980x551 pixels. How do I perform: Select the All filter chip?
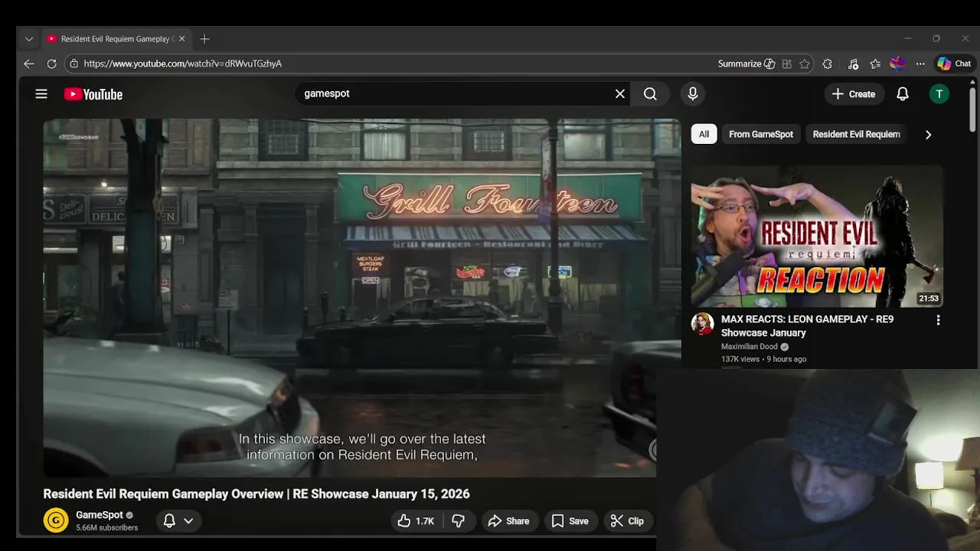tap(704, 134)
